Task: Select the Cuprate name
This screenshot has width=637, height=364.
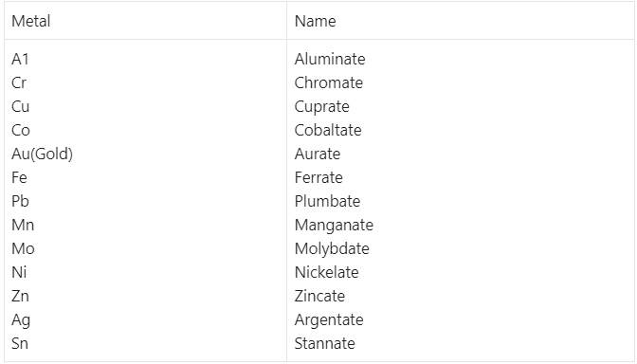Action: pyautogui.click(x=321, y=107)
